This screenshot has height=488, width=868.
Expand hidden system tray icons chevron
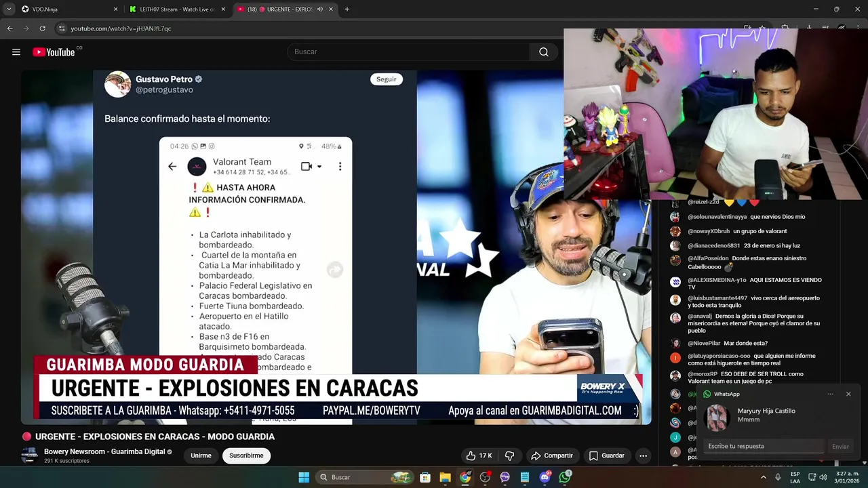point(764,477)
